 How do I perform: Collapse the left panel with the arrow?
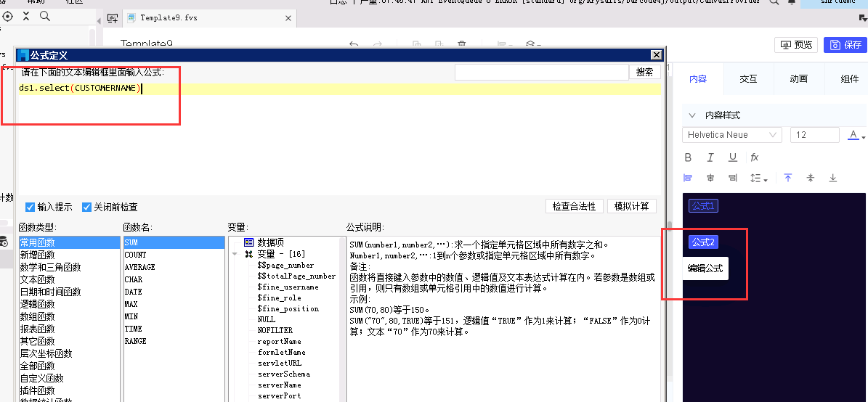tap(99, 21)
